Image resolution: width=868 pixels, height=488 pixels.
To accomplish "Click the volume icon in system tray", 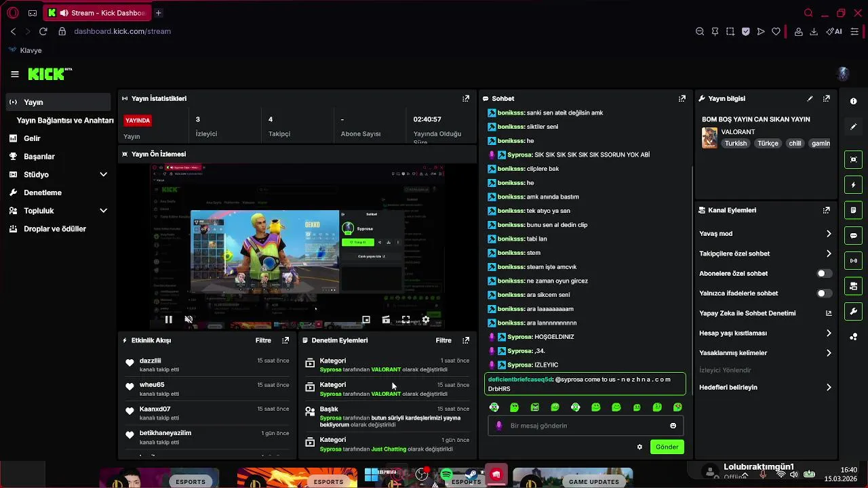I will pos(795,474).
